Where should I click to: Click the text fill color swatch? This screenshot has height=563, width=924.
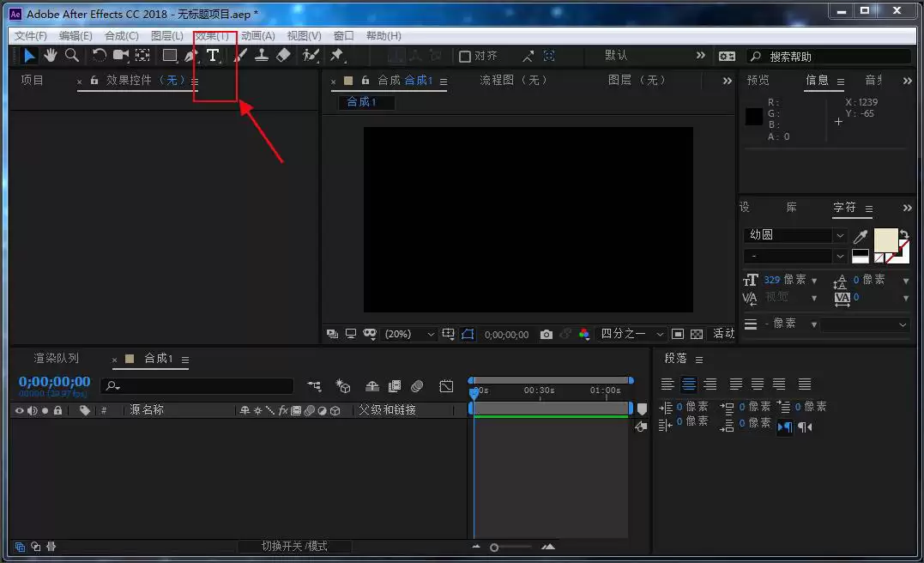pyautogui.click(x=885, y=240)
